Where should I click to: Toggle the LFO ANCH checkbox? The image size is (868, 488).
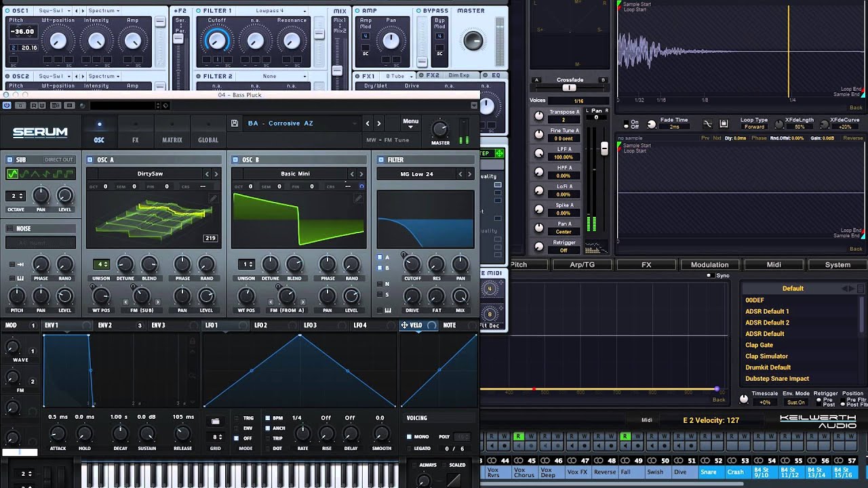click(x=269, y=428)
